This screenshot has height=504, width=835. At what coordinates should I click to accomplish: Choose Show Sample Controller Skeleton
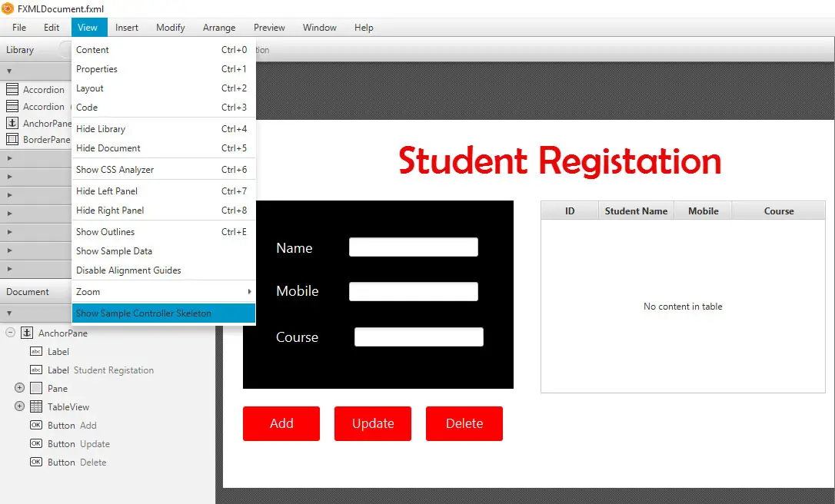164,313
